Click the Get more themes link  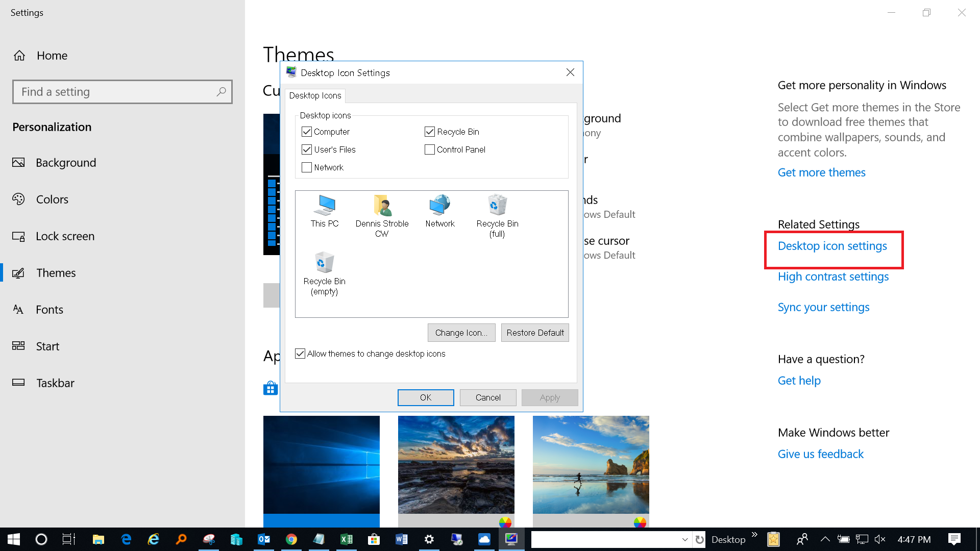821,171
